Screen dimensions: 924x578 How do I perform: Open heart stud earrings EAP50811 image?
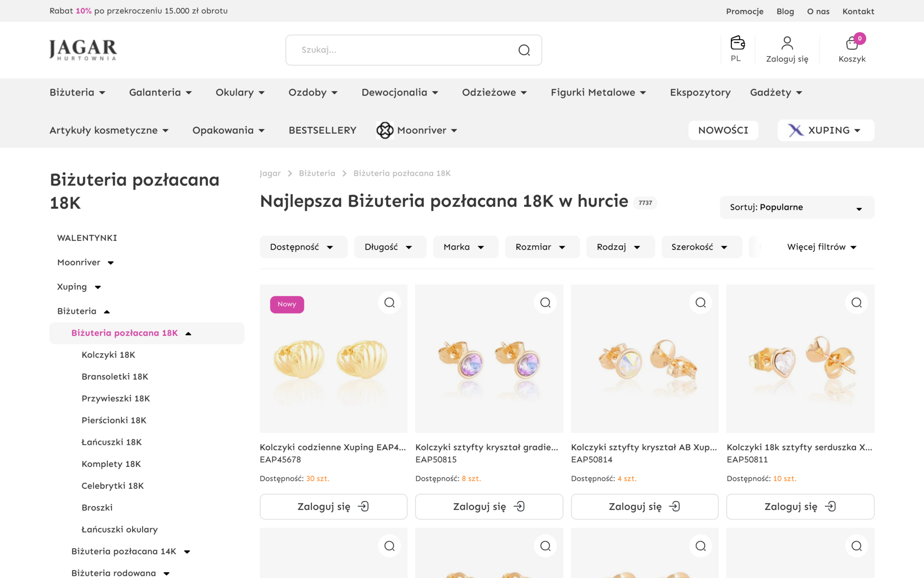[800, 359]
